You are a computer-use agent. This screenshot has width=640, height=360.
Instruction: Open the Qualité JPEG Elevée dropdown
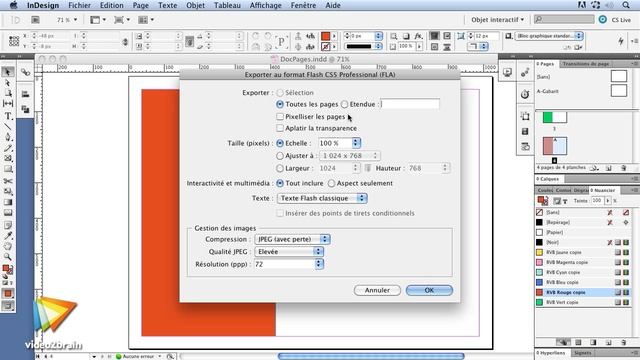289,252
